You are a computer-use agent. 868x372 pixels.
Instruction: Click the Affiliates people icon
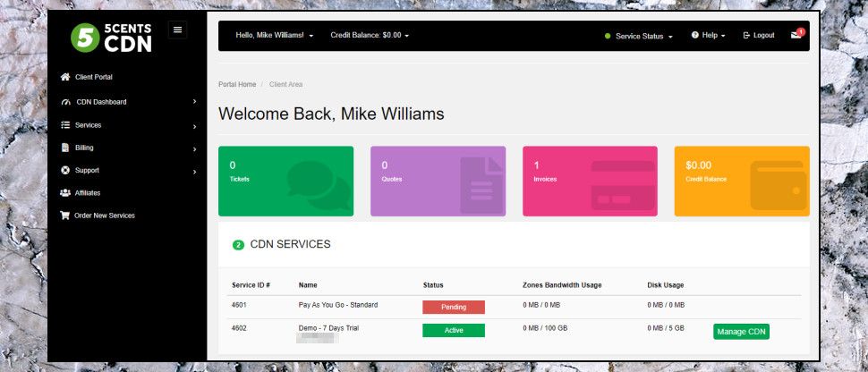[65, 193]
